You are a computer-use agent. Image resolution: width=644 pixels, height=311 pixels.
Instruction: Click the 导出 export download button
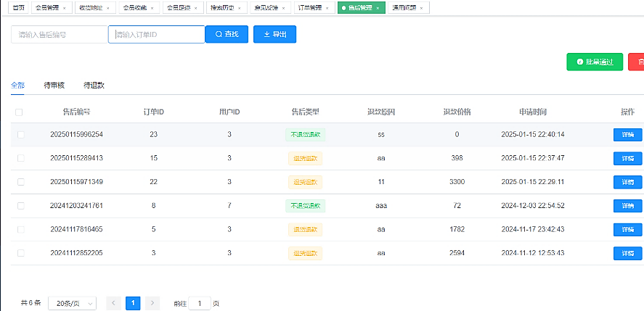tap(274, 35)
